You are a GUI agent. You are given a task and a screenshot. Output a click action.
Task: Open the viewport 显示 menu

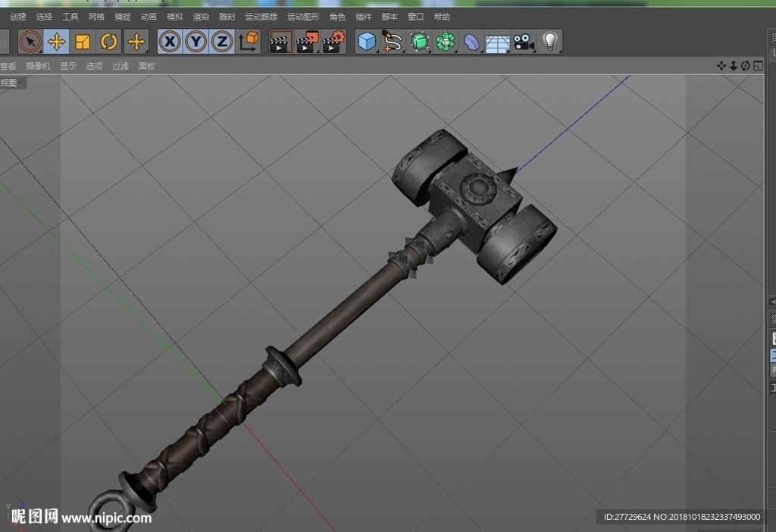pyautogui.click(x=68, y=66)
